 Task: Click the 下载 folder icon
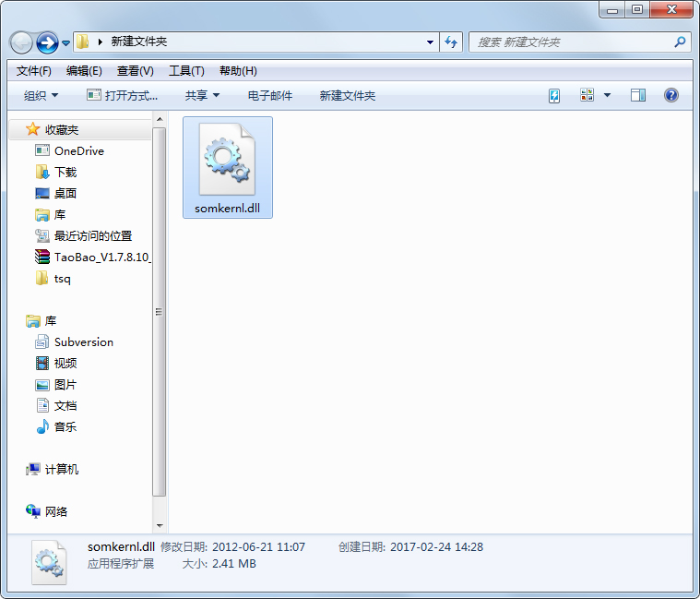(x=42, y=172)
